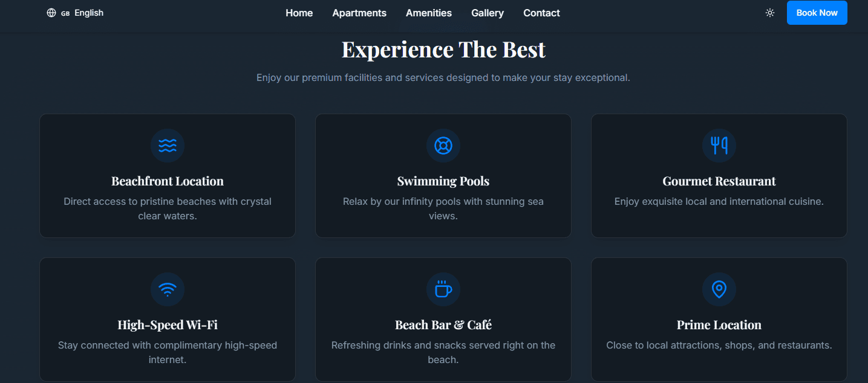Click the lifebuoy icon for Swimming Pools

pyautogui.click(x=443, y=146)
